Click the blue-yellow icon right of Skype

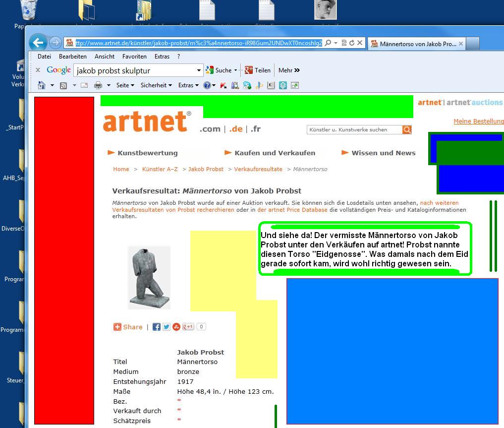pos(259,85)
